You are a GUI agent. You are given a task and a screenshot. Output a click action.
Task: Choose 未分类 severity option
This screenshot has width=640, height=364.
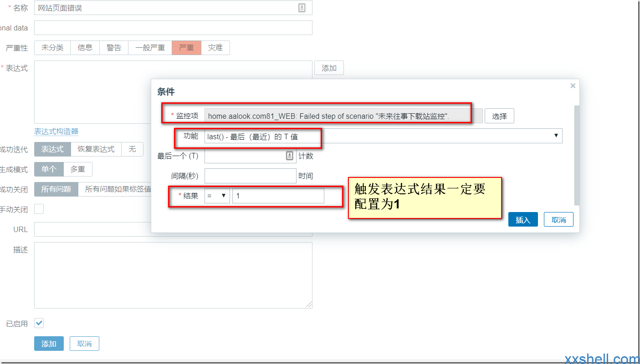coord(52,48)
